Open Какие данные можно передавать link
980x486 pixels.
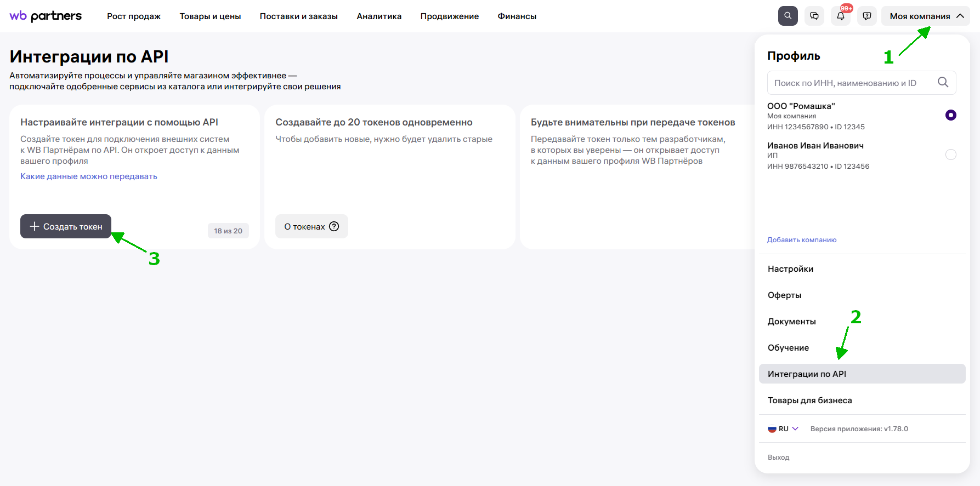[x=89, y=176]
